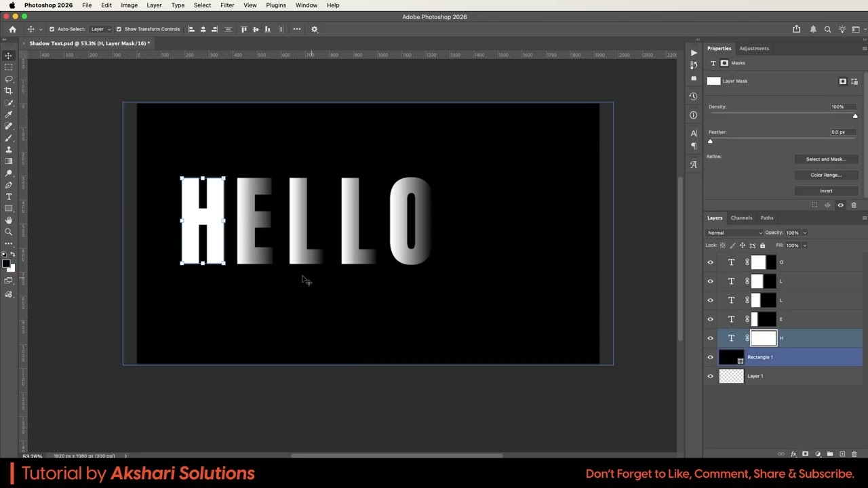Open Move tool preset picker arrow
This screenshot has width=868, height=488.
click(x=41, y=29)
